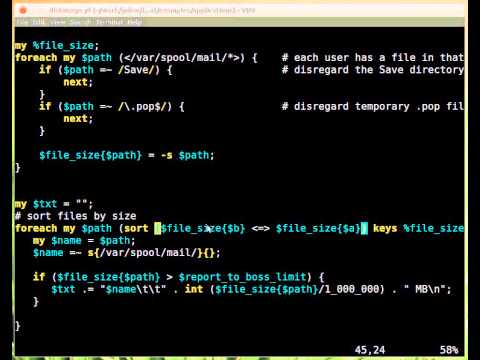Click the 'my $name = $path;' line
This screenshot has height=360, width=480.
click(x=84, y=241)
